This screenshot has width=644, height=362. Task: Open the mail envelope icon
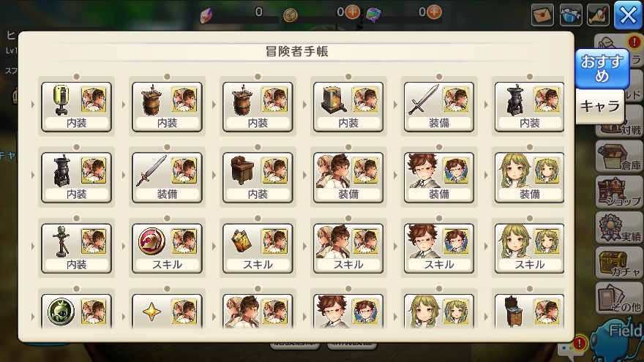[542, 15]
